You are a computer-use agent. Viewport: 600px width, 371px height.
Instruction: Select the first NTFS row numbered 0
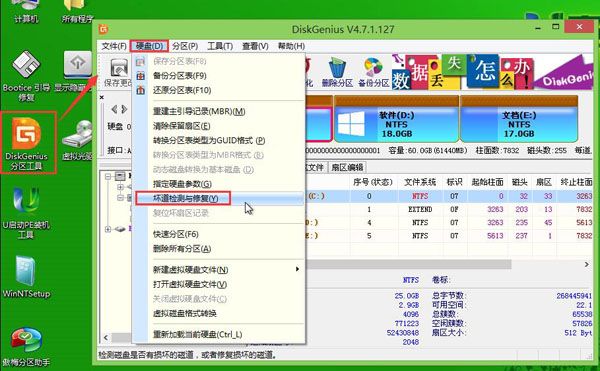[449, 196]
